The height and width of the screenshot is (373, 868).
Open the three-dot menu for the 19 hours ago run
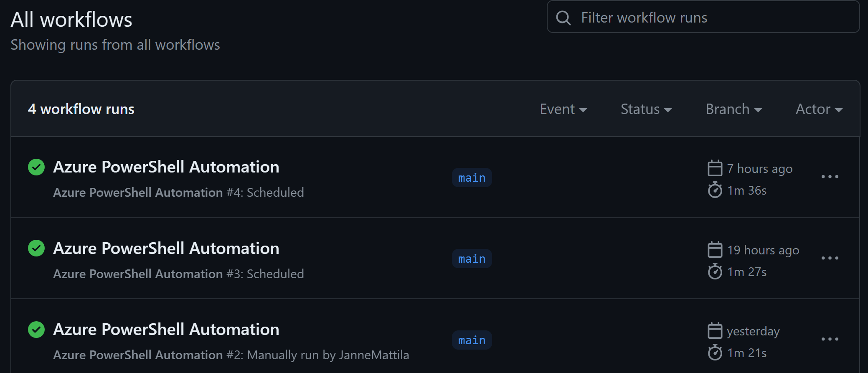pyautogui.click(x=830, y=258)
